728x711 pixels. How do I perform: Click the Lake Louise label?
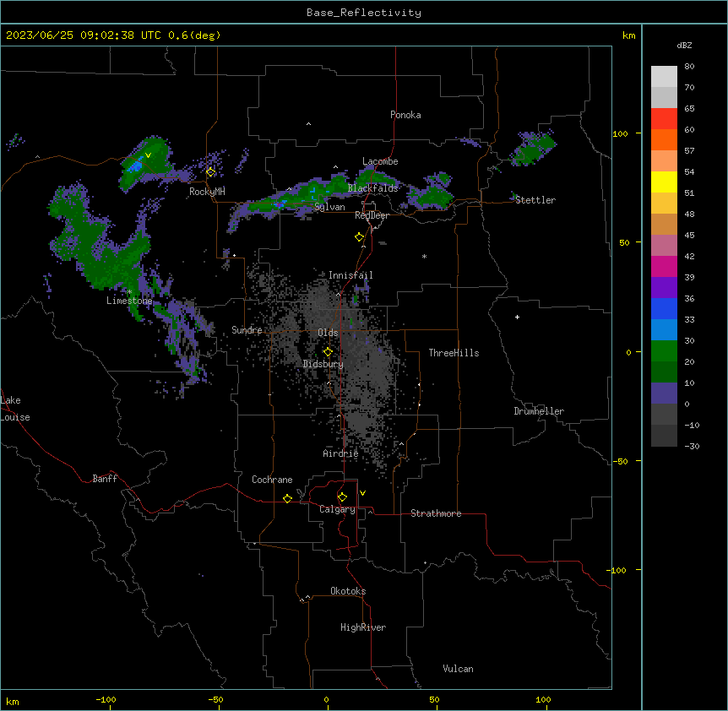click(15, 409)
